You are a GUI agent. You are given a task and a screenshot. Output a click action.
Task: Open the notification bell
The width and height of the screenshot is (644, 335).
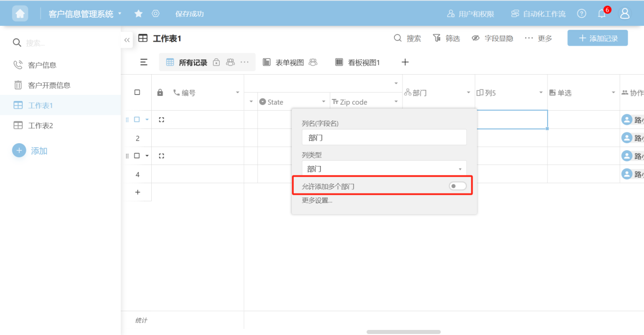click(602, 14)
